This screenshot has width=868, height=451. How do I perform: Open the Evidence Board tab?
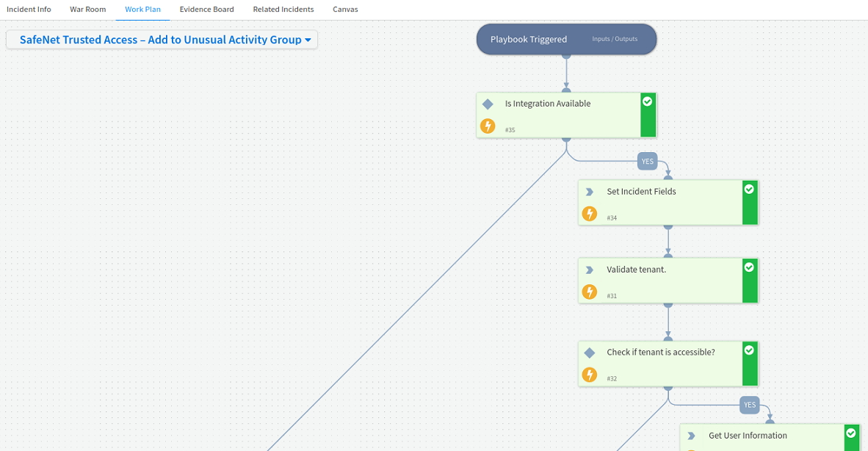(206, 10)
